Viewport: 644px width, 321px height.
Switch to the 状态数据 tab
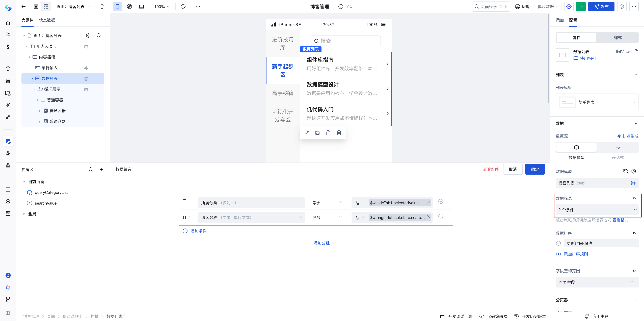47,20
